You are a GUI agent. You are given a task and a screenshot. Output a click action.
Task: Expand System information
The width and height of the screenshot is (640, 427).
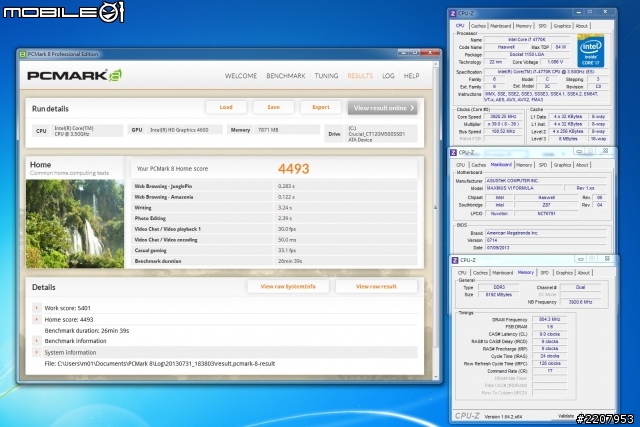click(x=36, y=352)
